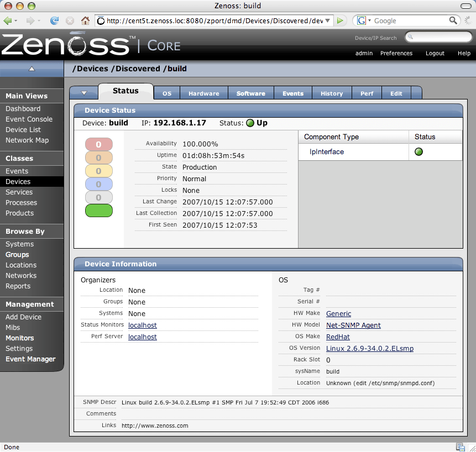Click the browser home icon
The height and width of the screenshot is (452, 476).
pyautogui.click(x=84, y=20)
